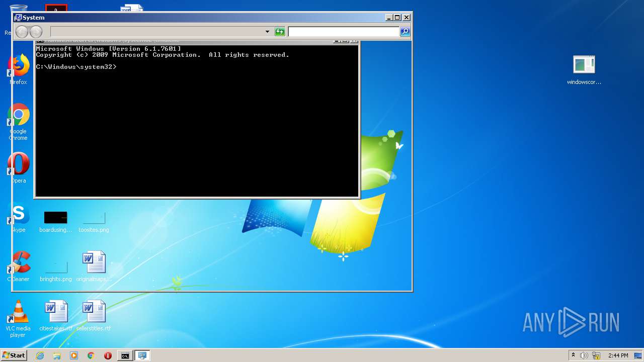Open the Start menu
The width and height of the screenshot is (644, 362).
coord(14,355)
